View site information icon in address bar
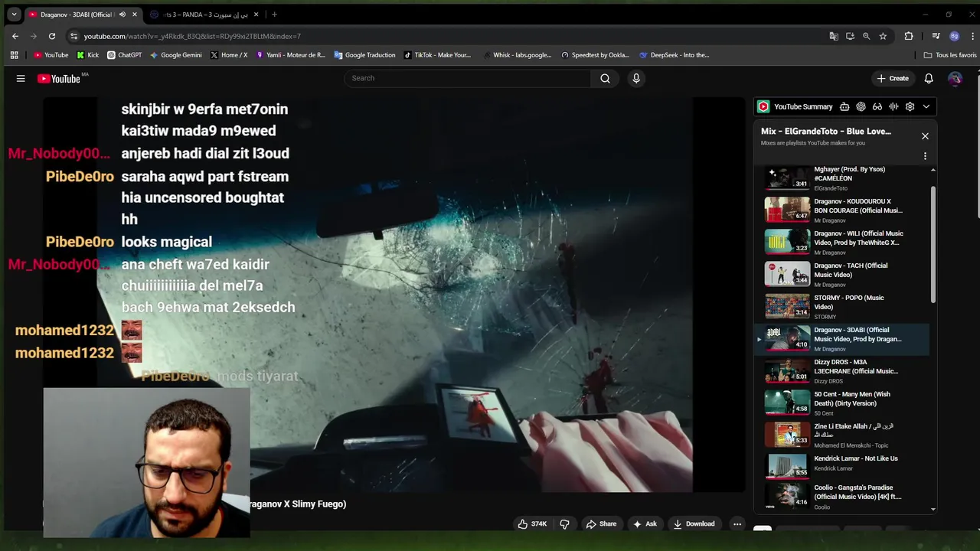 pyautogui.click(x=73, y=36)
